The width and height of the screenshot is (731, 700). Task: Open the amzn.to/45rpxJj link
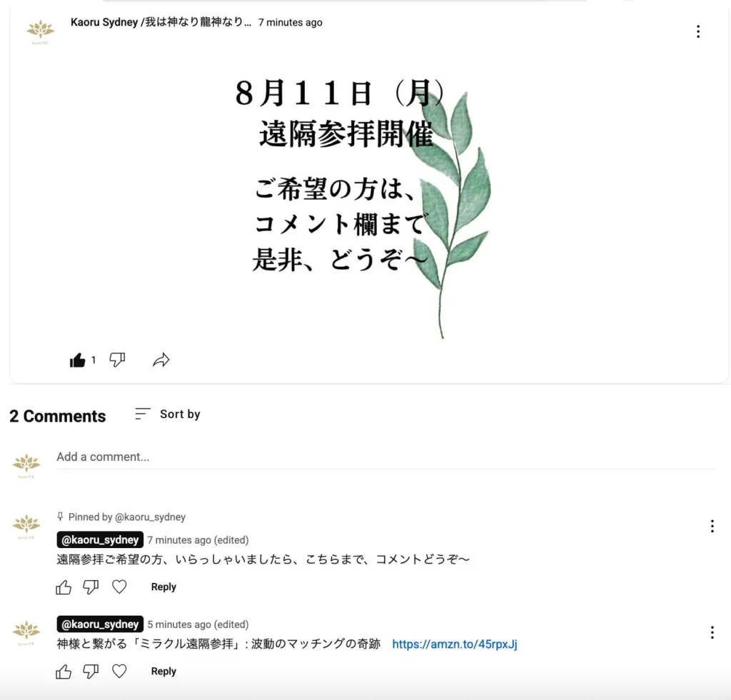[x=455, y=644]
